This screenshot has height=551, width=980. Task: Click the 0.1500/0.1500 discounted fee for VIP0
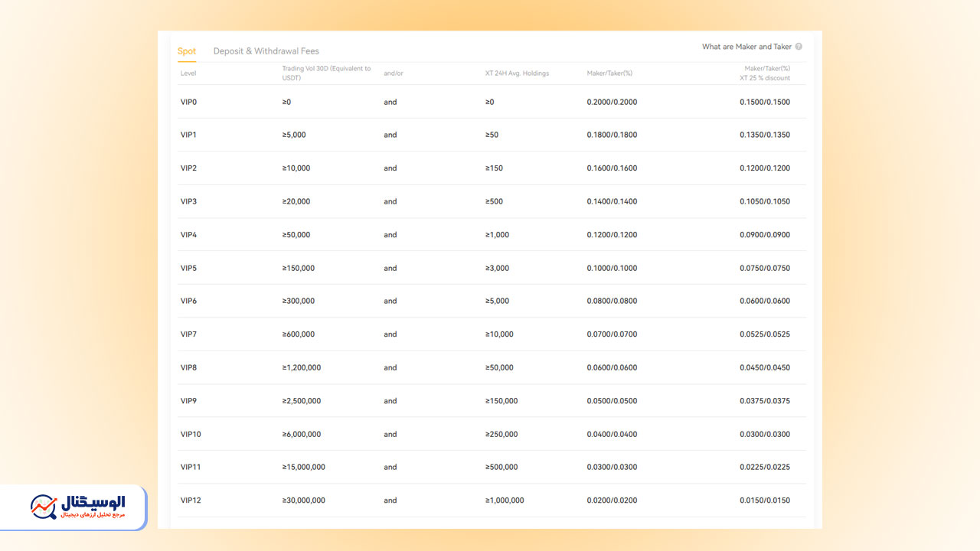click(x=765, y=102)
